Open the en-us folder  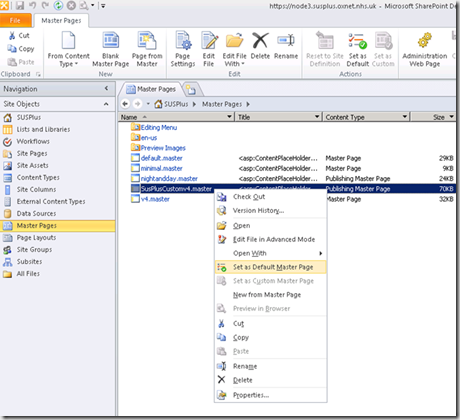[149, 138]
